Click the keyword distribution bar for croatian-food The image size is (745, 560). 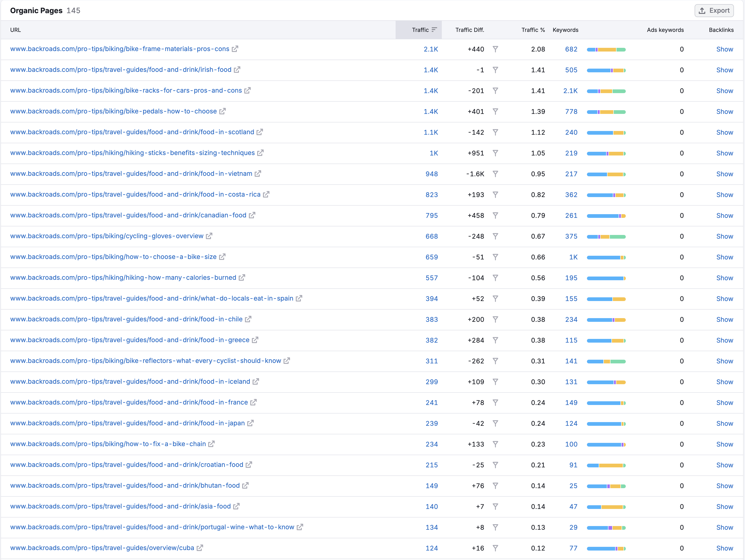pos(606,465)
